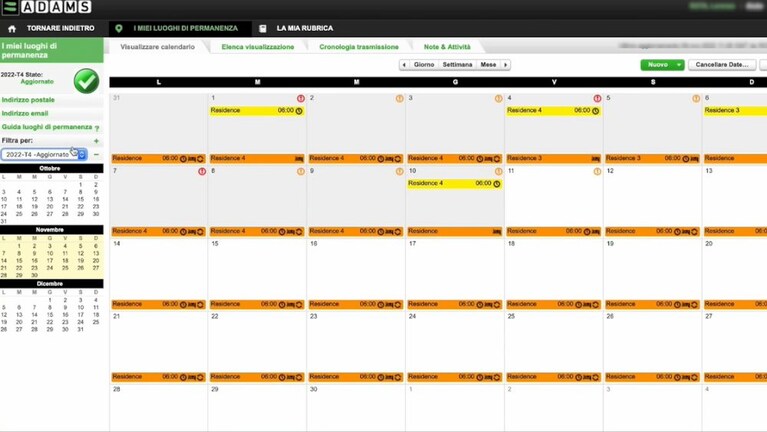
Task: Open orange Residence 4 bar on day 7
Action: tap(158, 231)
